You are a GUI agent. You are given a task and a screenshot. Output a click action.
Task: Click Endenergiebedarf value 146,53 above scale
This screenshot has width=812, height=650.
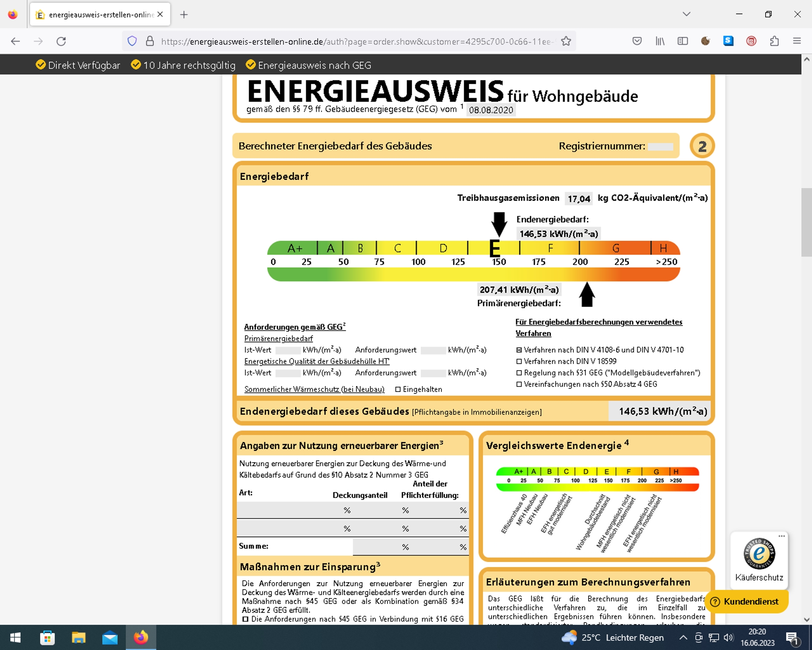[x=559, y=234]
